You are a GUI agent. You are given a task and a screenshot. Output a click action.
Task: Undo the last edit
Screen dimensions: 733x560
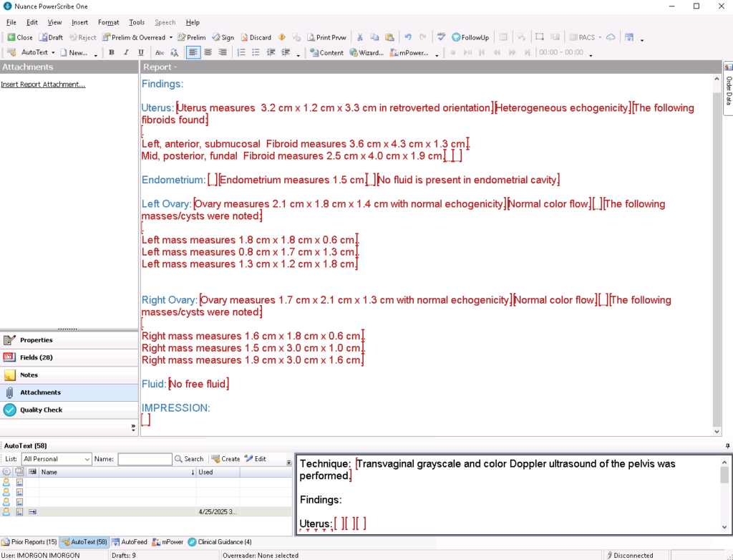[x=408, y=37]
